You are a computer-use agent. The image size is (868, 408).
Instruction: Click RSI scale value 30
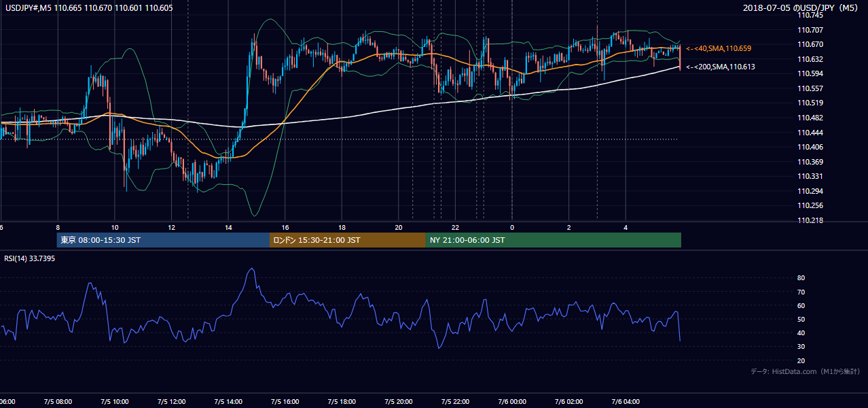pos(801,347)
